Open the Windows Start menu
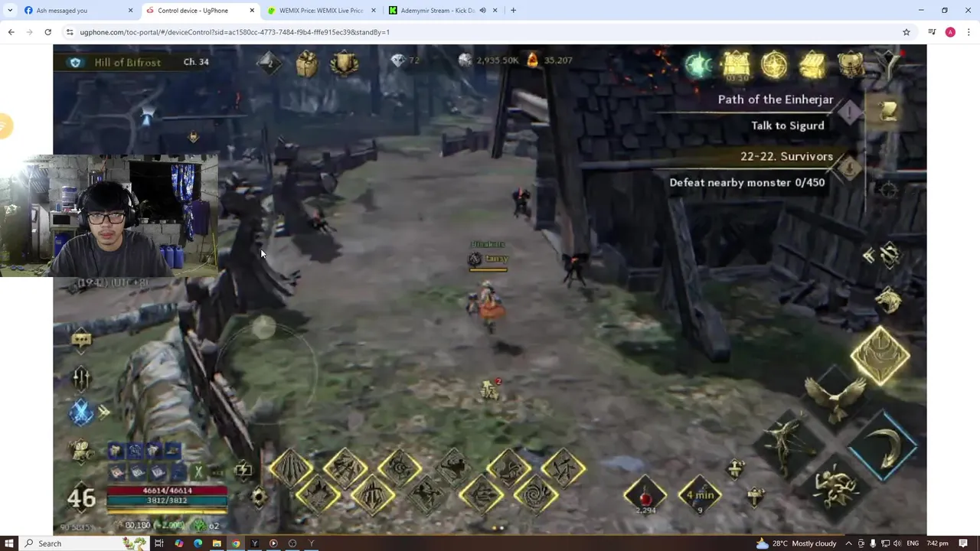Viewport: 980px width, 551px height. click(x=9, y=543)
